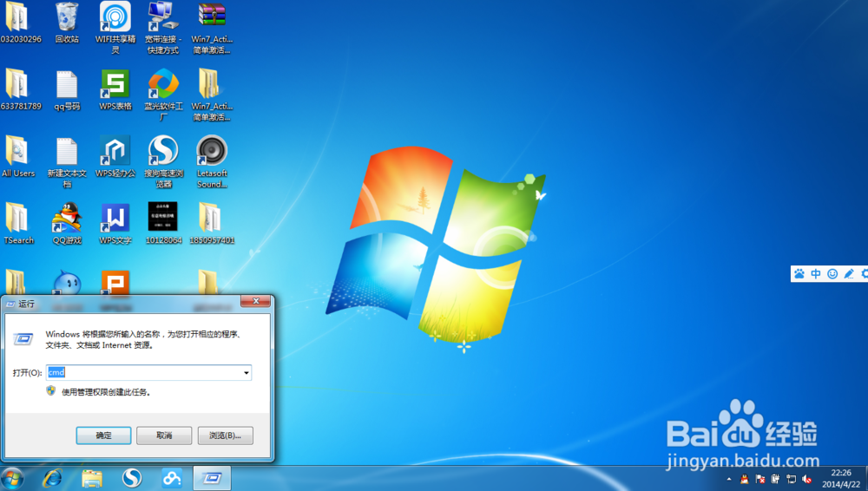Open IME settings gear
Image resolution: width=868 pixels, height=491 pixels.
[865, 273]
